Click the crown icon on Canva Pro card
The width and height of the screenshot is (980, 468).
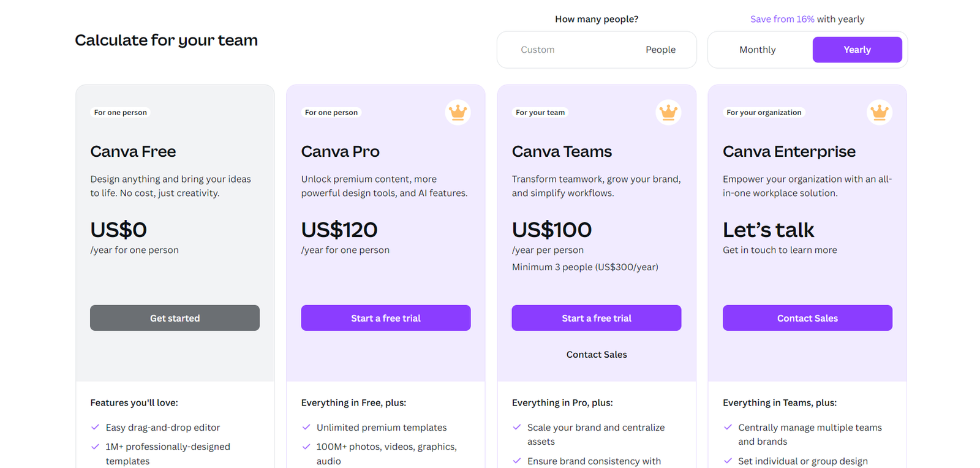tap(458, 112)
